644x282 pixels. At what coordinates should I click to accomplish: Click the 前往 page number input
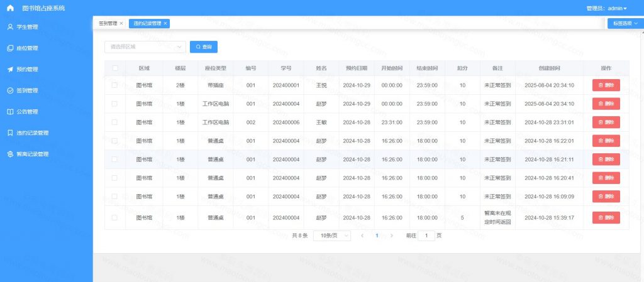pos(426,236)
